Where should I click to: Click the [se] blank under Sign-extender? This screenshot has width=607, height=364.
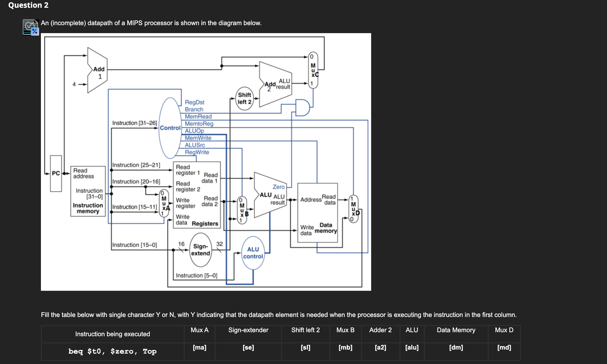click(x=248, y=347)
